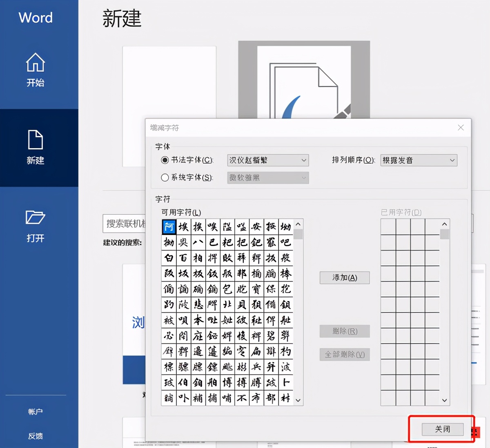This screenshot has height=448, width=490.
Task: Close the 增减字符 dialog with the X
Action: (461, 128)
